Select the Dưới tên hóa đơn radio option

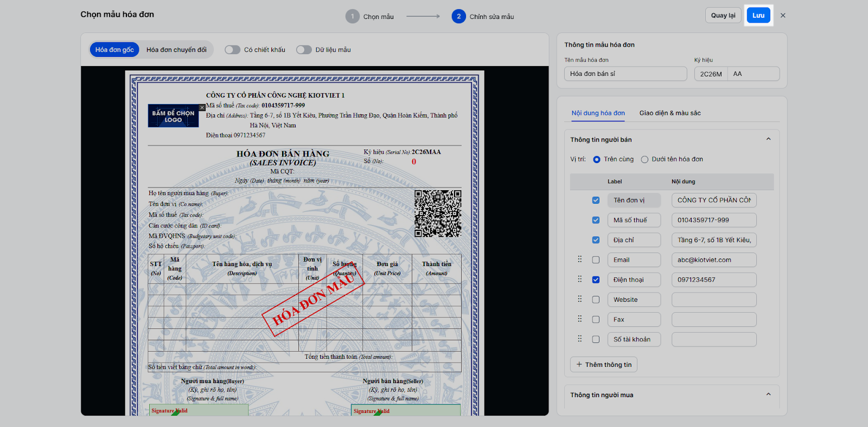pyautogui.click(x=644, y=159)
